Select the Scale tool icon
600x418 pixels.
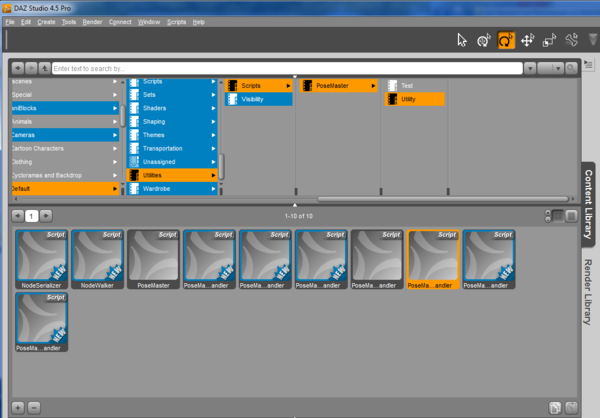549,40
